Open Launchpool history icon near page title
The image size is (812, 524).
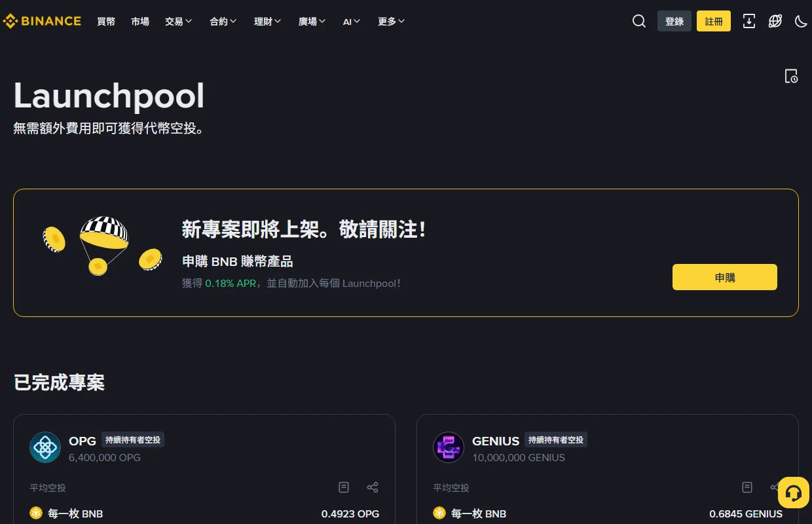tap(791, 76)
